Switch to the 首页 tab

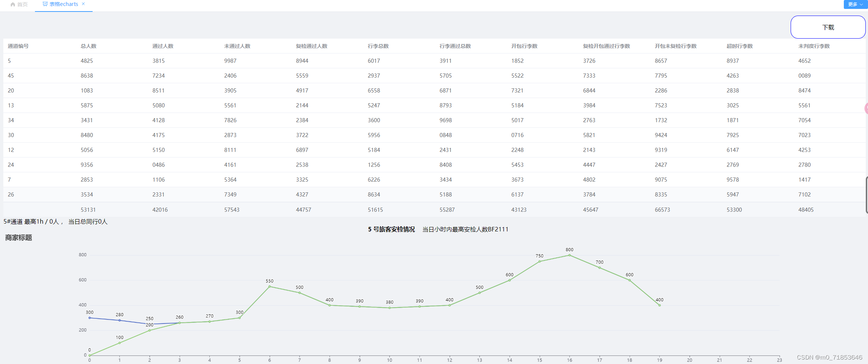click(19, 4)
